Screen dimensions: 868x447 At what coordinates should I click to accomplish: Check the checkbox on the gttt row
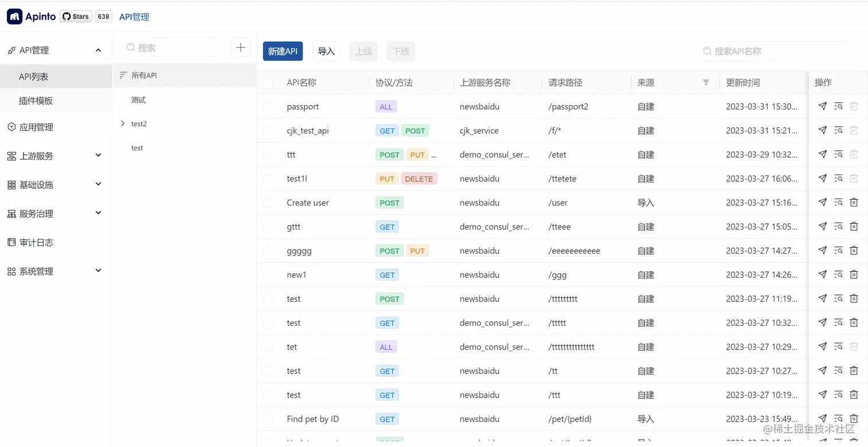(x=268, y=226)
